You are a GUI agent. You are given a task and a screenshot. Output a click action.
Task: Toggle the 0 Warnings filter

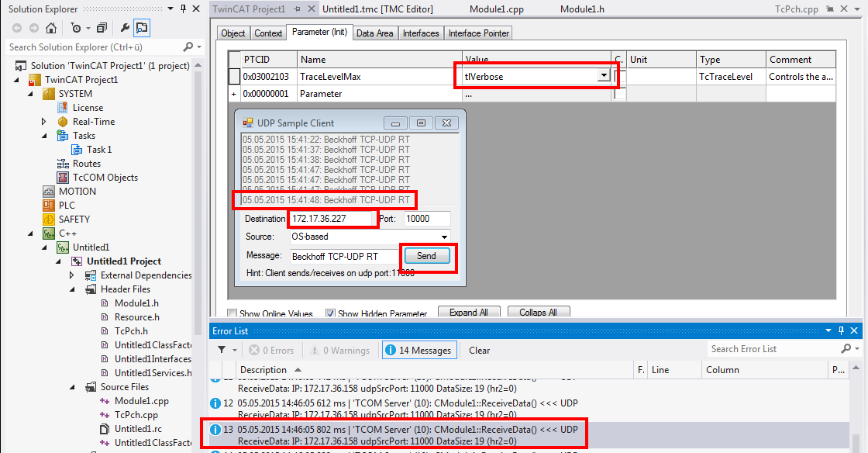click(340, 350)
